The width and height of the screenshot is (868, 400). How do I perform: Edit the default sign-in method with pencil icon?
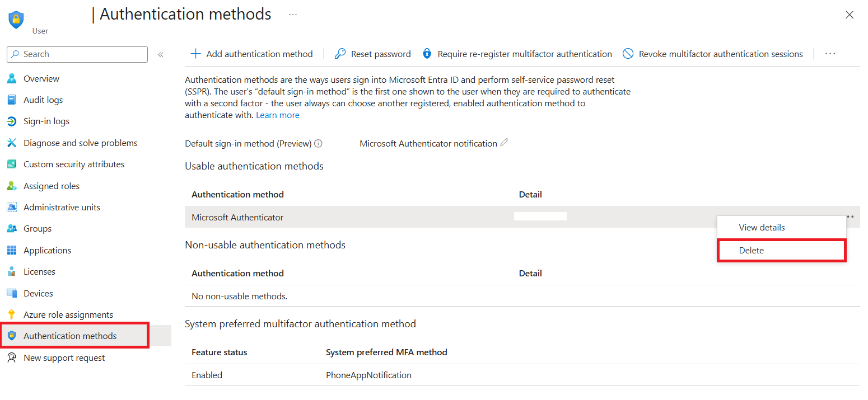[503, 143]
